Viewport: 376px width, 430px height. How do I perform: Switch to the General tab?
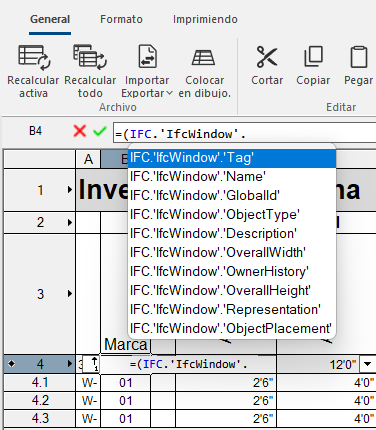50,19
